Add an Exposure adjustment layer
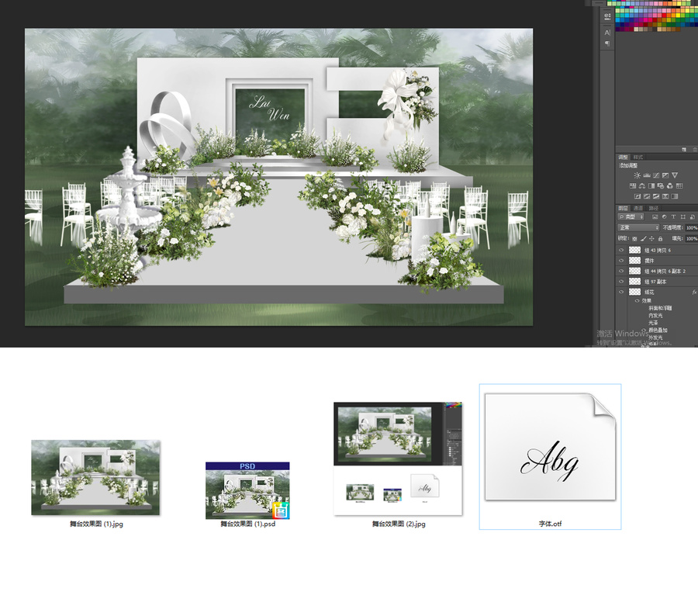 point(665,175)
